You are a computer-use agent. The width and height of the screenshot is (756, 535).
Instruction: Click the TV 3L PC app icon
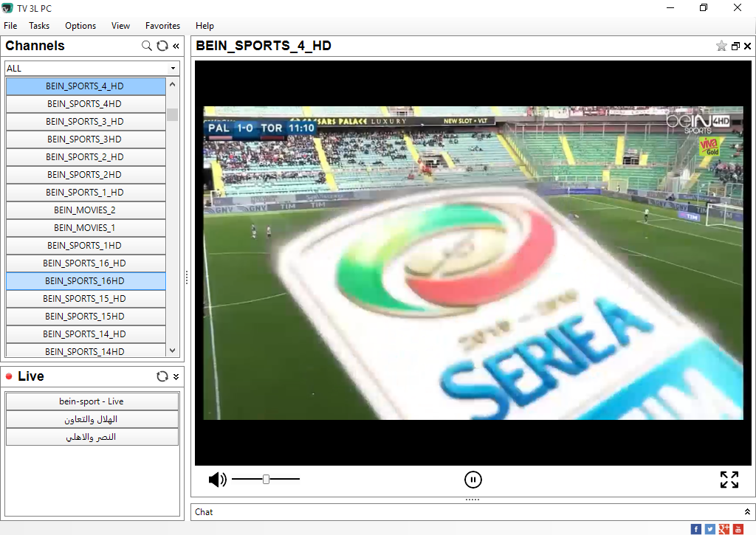pos(7,8)
